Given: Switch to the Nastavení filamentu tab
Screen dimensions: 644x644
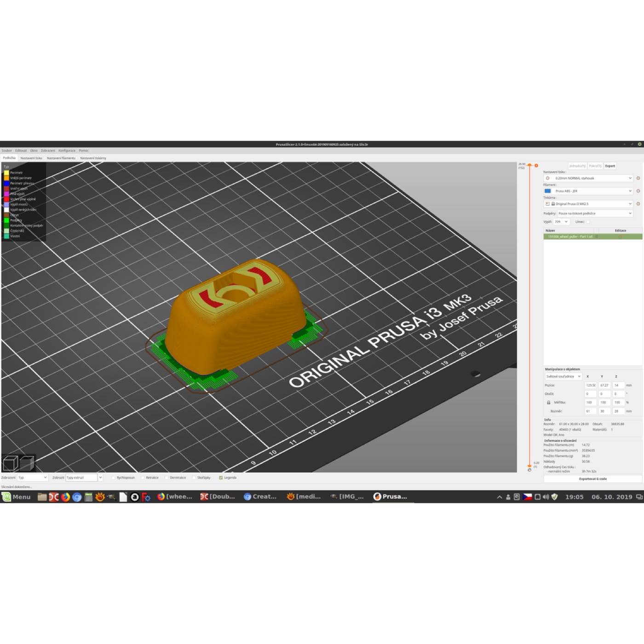Looking at the screenshot, I should pos(61,158).
